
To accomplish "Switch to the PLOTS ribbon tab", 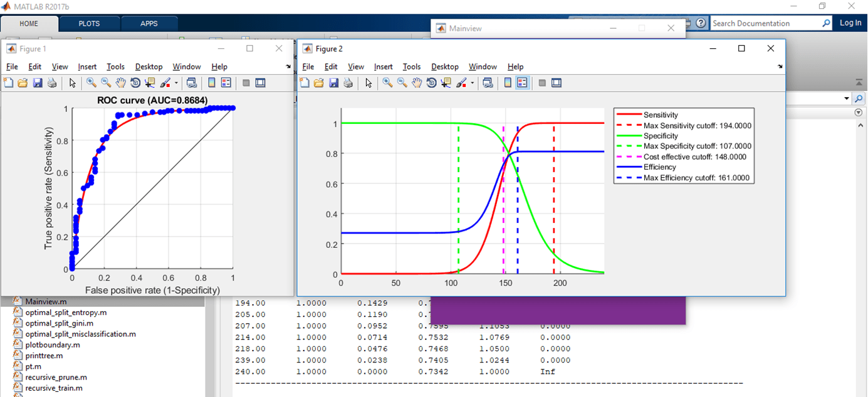I will tap(88, 23).
